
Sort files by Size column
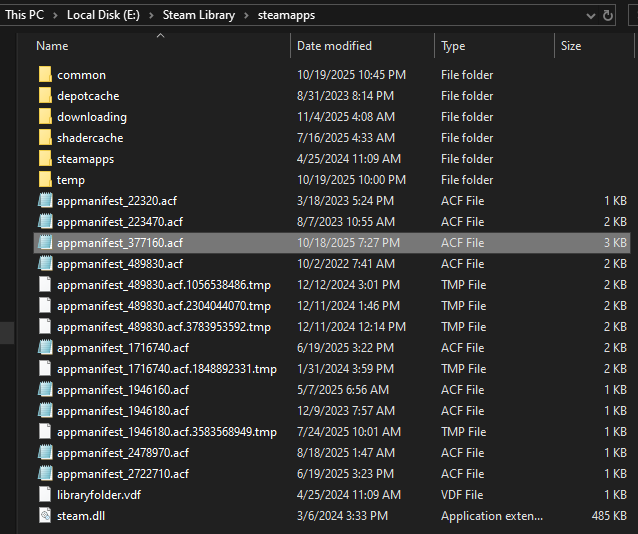point(571,46)
